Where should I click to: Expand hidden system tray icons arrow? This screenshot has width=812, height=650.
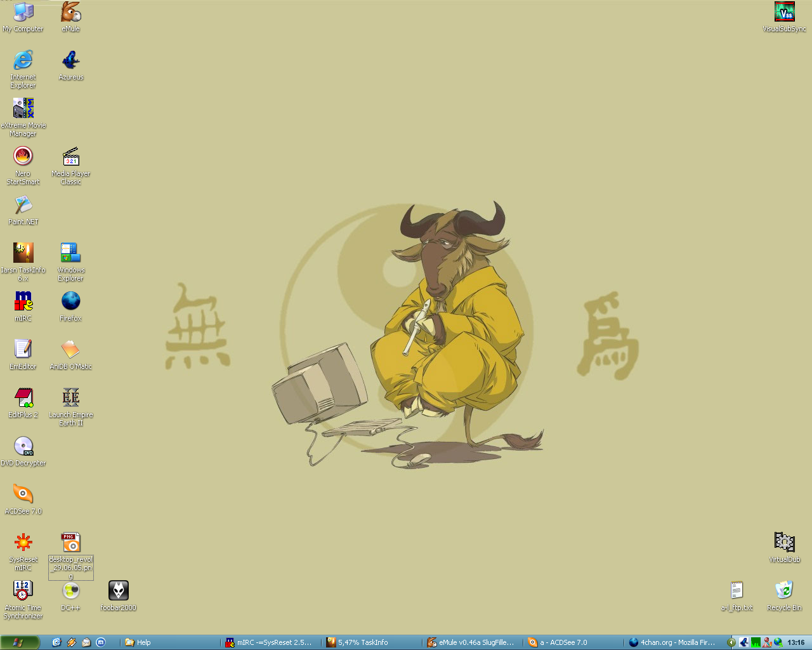[x=731, y=642]
